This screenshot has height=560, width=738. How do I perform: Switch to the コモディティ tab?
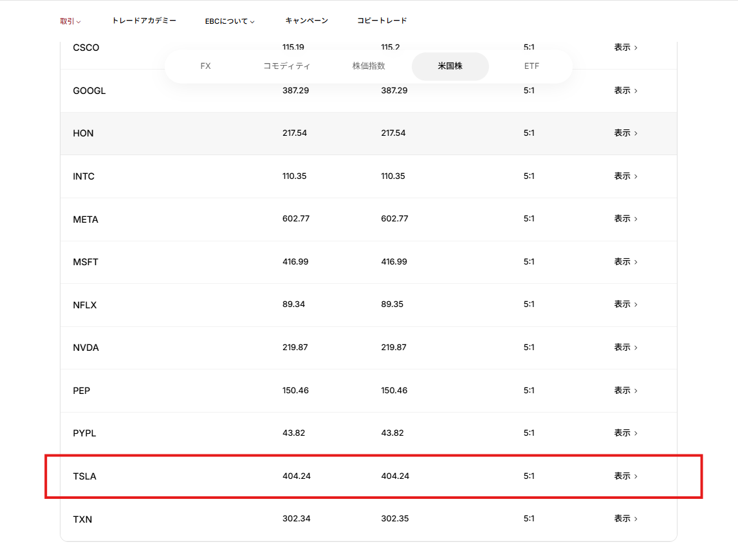286,66
